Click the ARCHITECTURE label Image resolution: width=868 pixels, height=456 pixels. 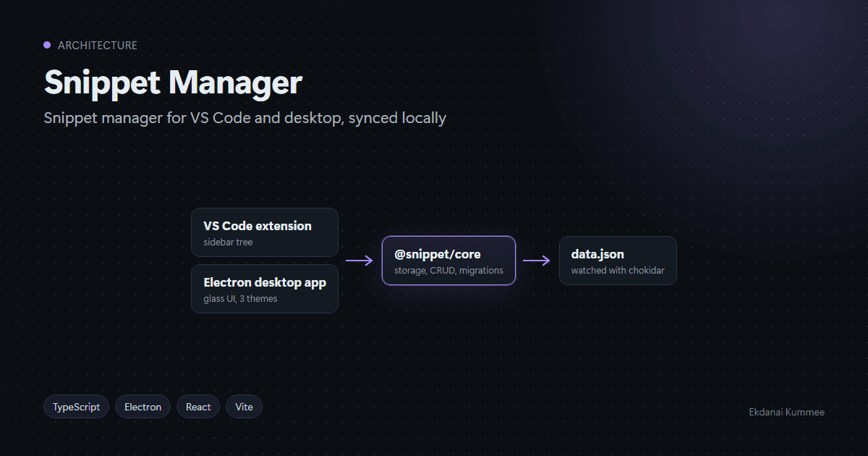[x=98, y=45]
